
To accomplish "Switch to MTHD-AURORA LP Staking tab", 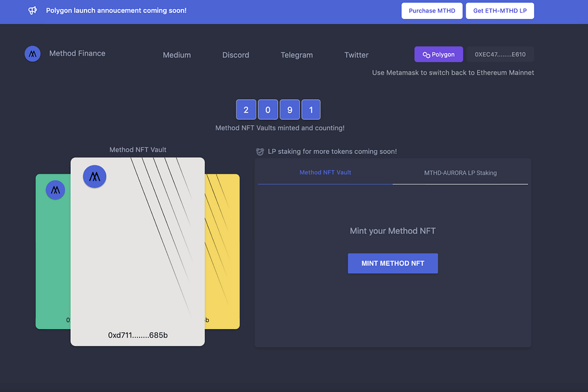I will coord(460,173).
